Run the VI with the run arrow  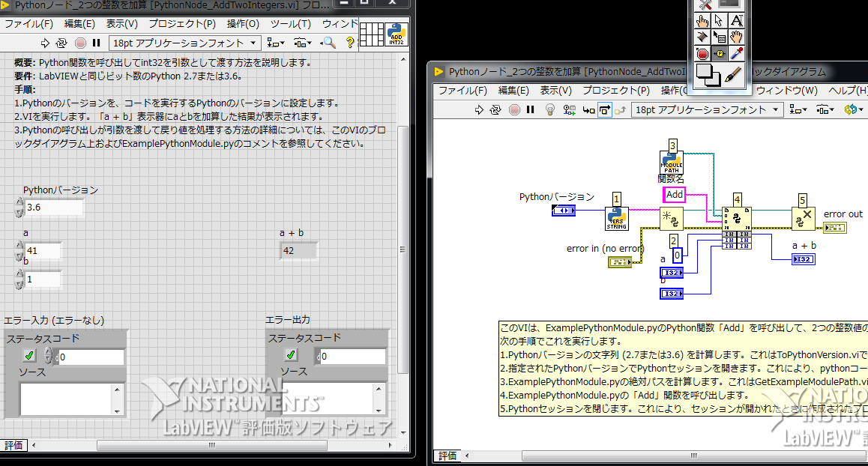[x=479, y=109]
